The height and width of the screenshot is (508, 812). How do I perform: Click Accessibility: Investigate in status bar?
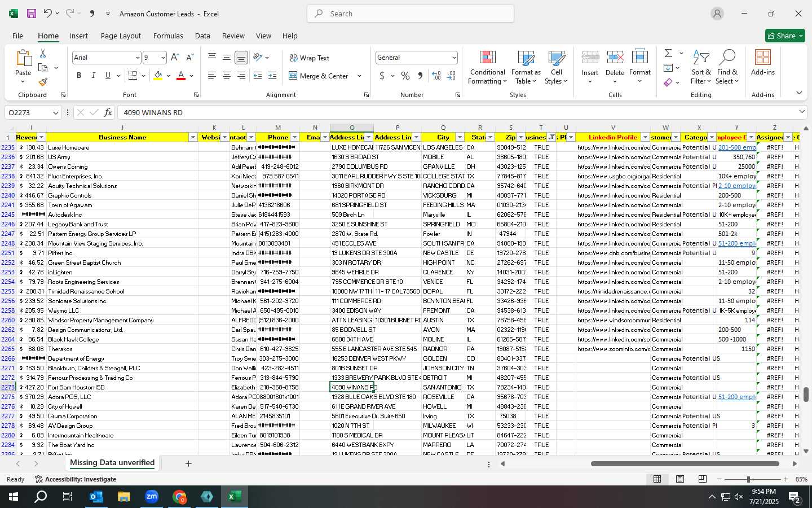click(76, 479)
